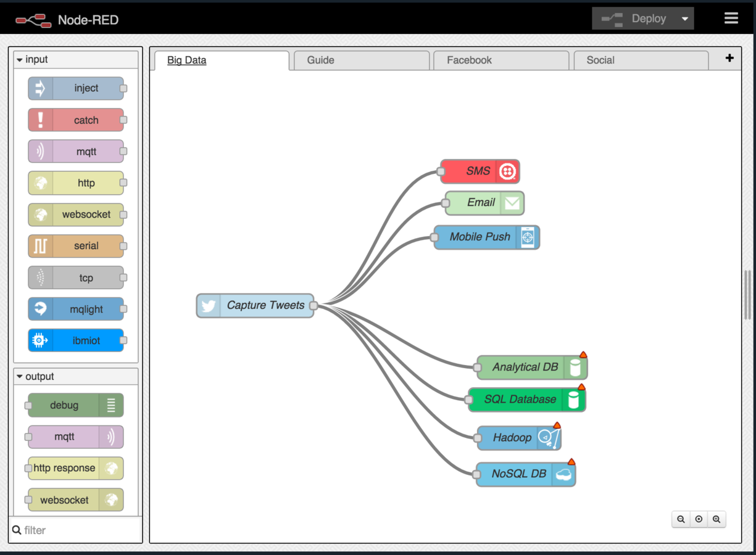756x555 pixels.
Task: Select the Analytical DB node
Action: click(x=532, y=368)
